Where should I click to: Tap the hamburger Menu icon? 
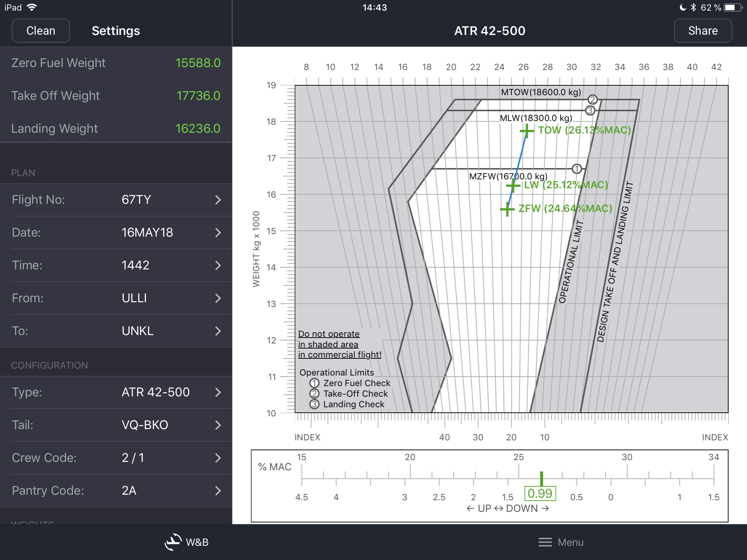(545, 542)
